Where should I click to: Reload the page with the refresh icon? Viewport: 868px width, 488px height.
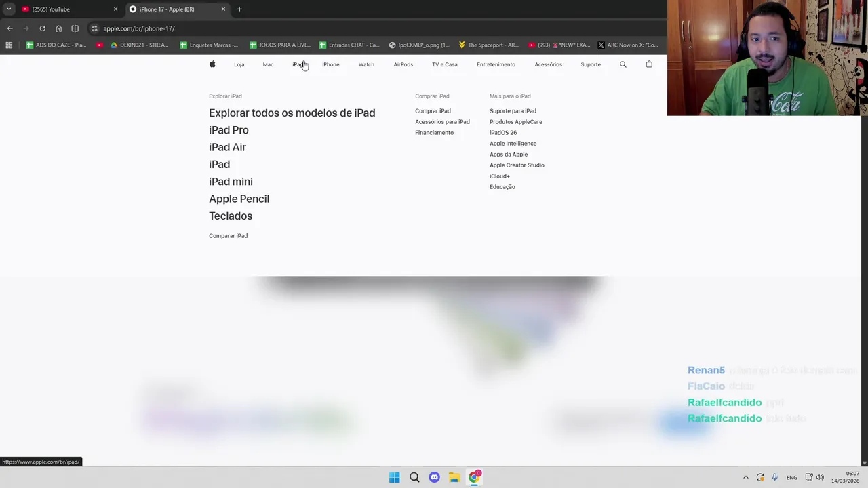42,28
